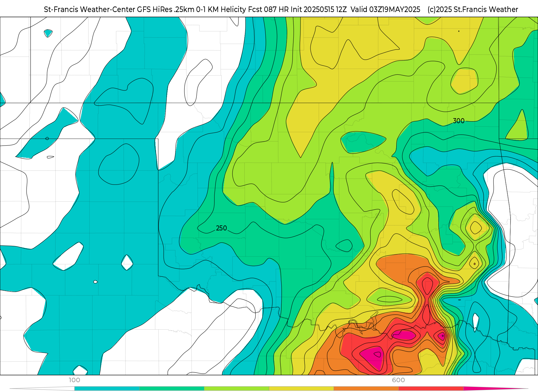Select the orange colorbar segment
Screen dimensions: 538x392
tap(366, 389)
